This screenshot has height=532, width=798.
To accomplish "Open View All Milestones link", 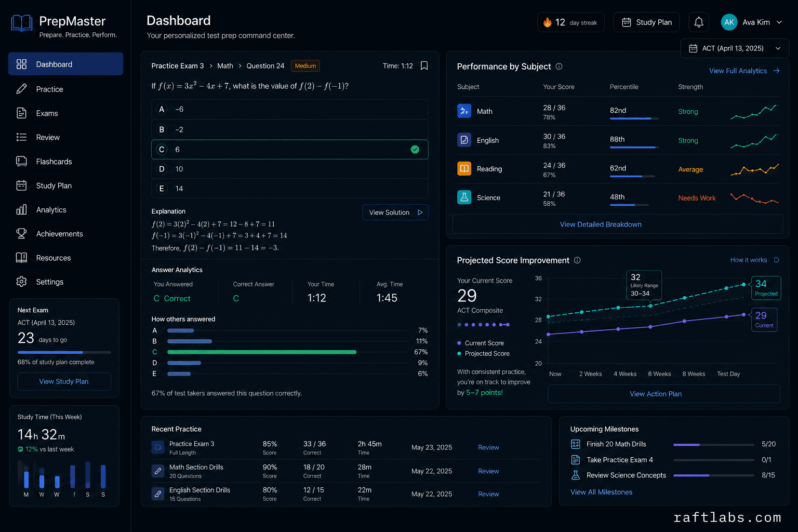I will pyautogui.click(x=601, y=492).
